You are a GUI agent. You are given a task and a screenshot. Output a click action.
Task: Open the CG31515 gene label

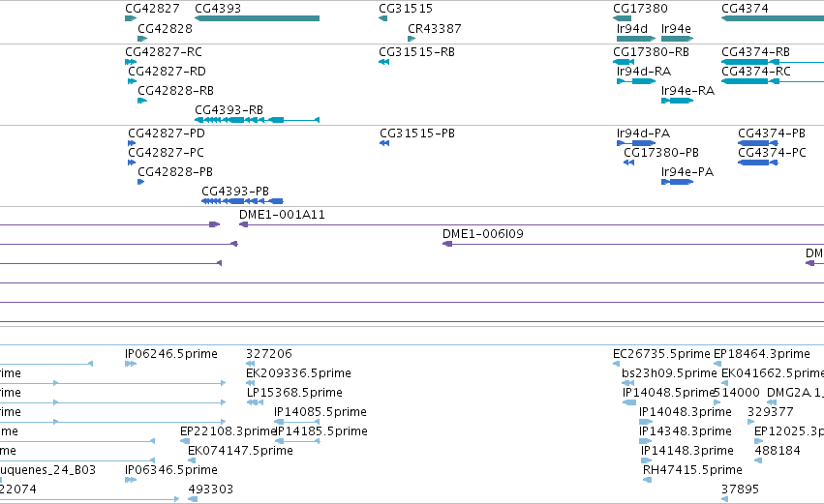pyautogui.click(x=406, y=9)
